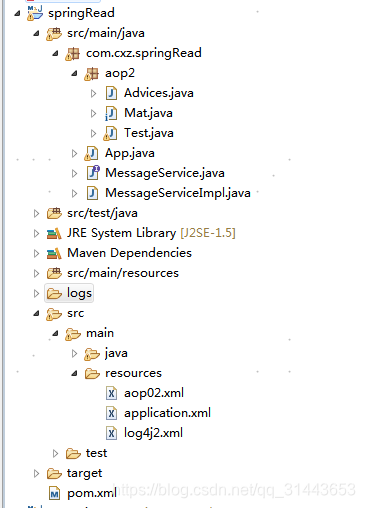This screenshot has height=508, width=365.
Task: Select the 'MessageService.java' label
Action: [165, 173]
